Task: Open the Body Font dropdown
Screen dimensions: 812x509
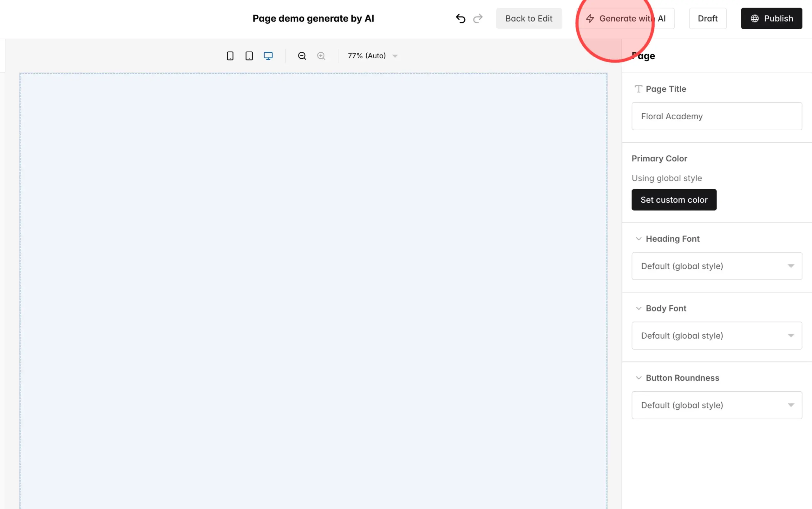Action: pos(717,336)
